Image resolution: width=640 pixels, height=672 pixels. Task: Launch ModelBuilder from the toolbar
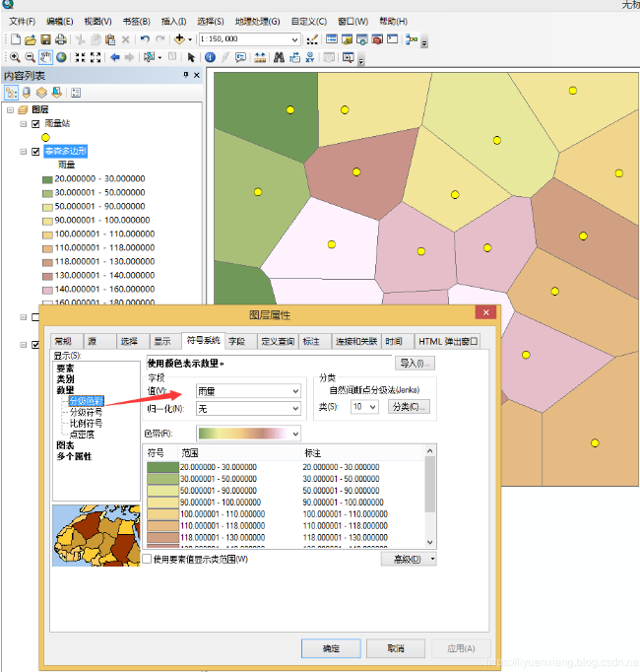coord(412,39)
